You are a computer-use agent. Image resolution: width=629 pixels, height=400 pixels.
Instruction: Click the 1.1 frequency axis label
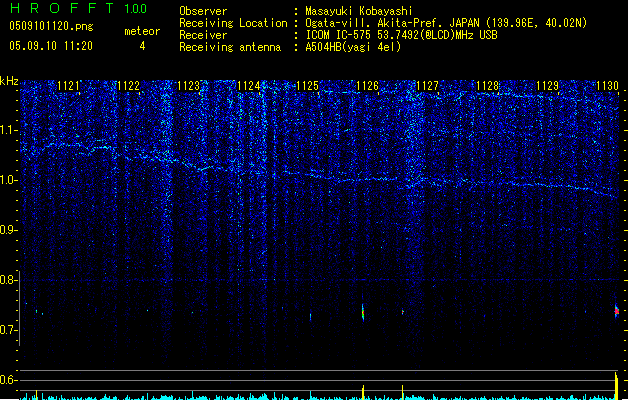8,130
